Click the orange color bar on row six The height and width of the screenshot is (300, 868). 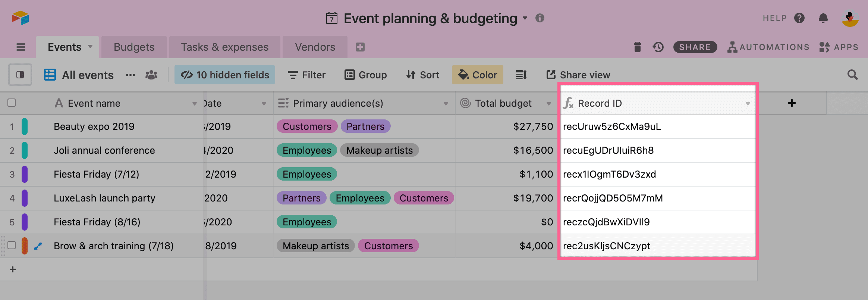click(x=25, y=246)
